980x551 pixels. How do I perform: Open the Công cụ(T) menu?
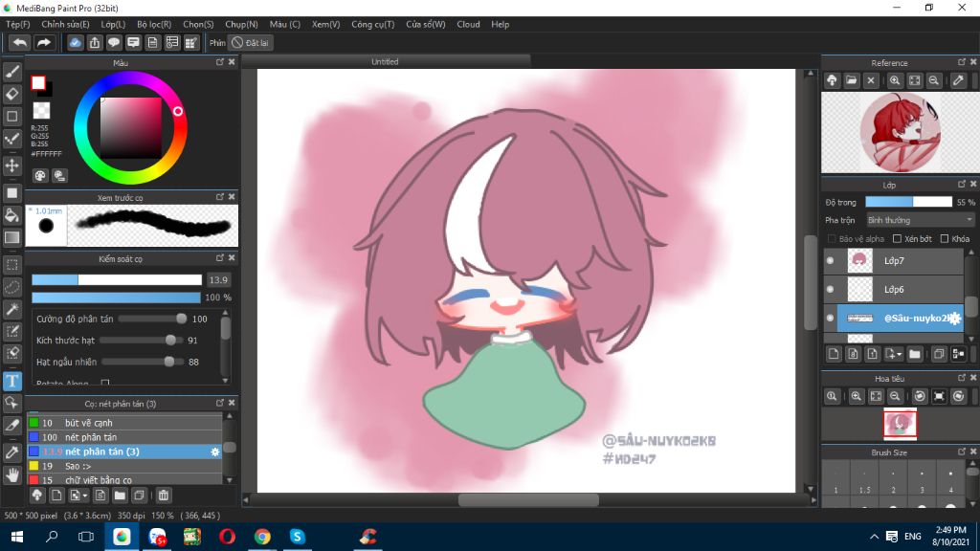click(372, 24)
